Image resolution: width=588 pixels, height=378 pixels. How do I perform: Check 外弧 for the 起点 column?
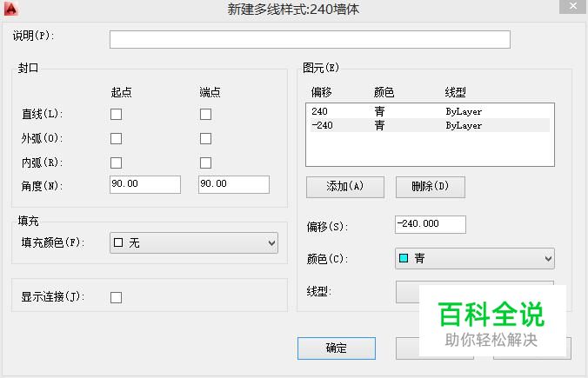pos(116,138)
